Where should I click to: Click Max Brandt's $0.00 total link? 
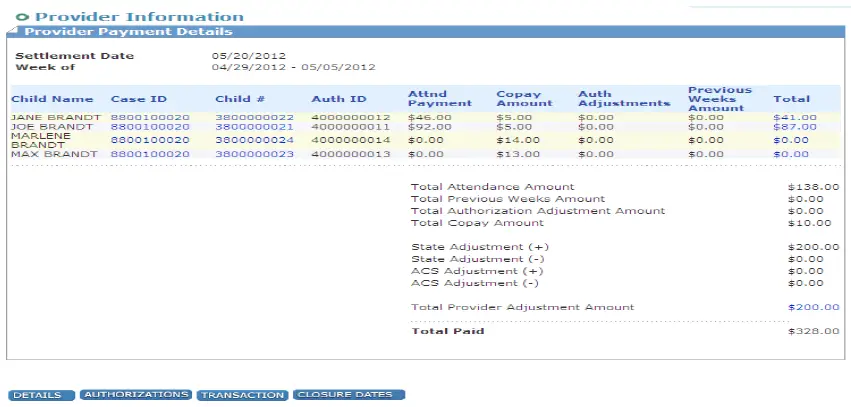tap(791, 154)
